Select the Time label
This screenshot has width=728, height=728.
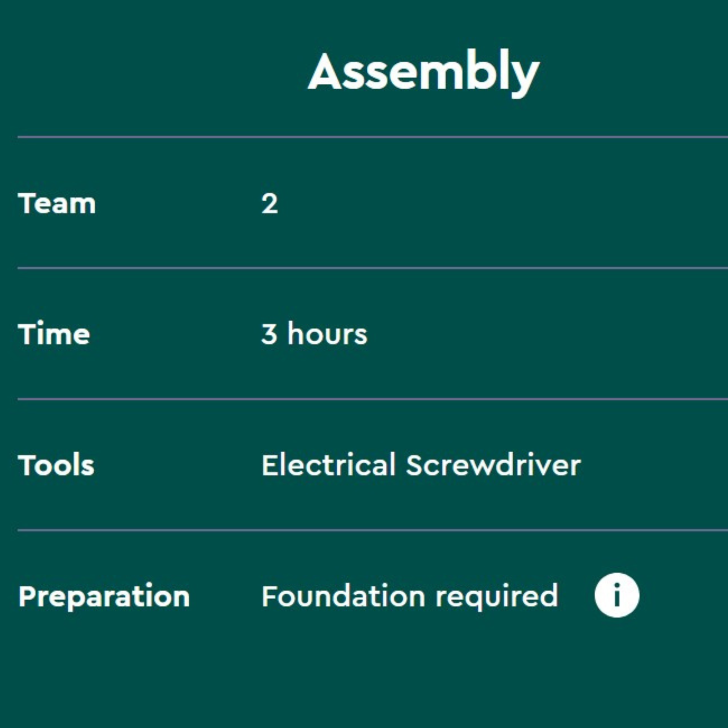(54, 334)
